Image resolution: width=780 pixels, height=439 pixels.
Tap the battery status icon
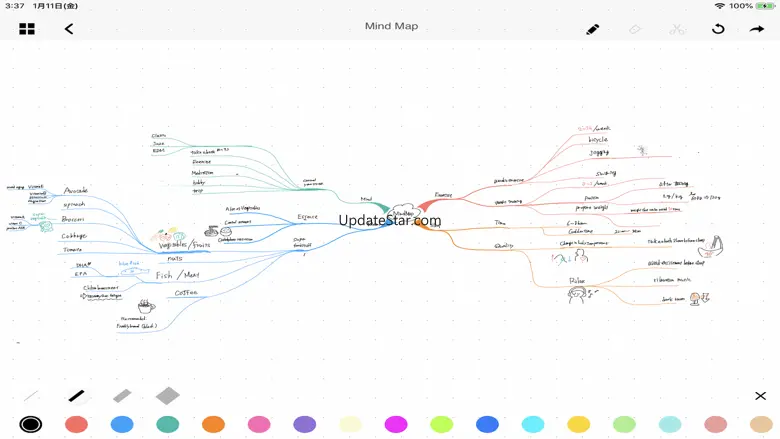pyautogui.click(x=765, y=6)
